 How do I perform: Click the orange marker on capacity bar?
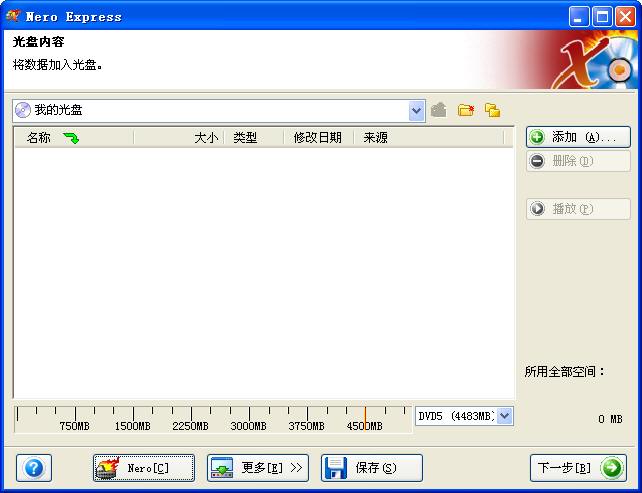[x=365, y=418]
